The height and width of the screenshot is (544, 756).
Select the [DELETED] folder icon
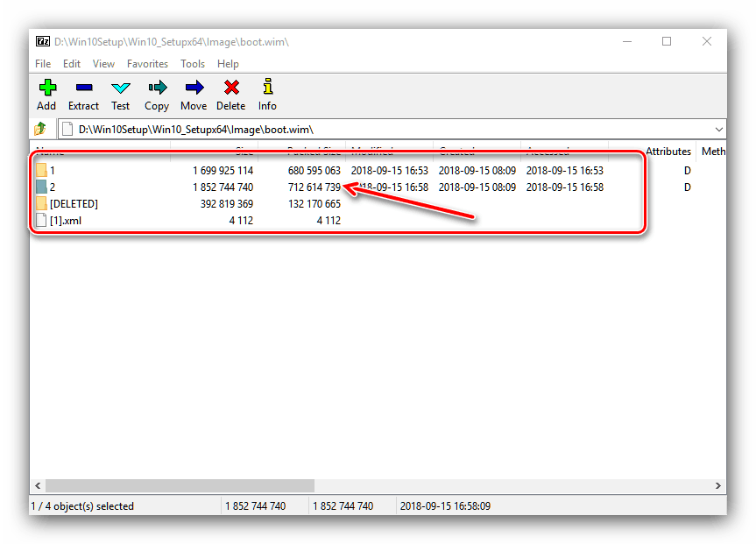point(41,203)
